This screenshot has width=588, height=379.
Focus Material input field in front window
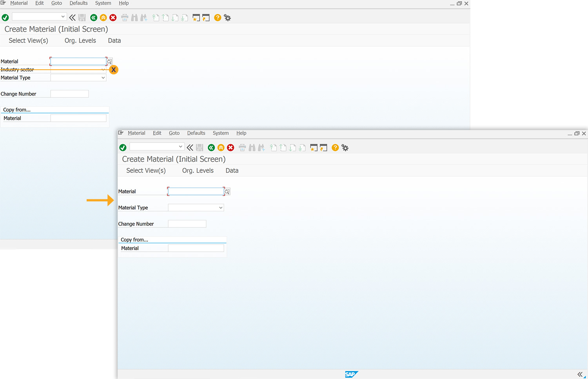(196, 191)
